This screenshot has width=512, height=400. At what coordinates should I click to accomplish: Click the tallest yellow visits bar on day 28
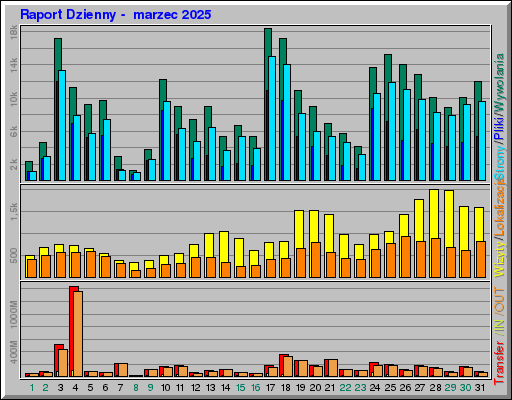(x=434, y=233)
